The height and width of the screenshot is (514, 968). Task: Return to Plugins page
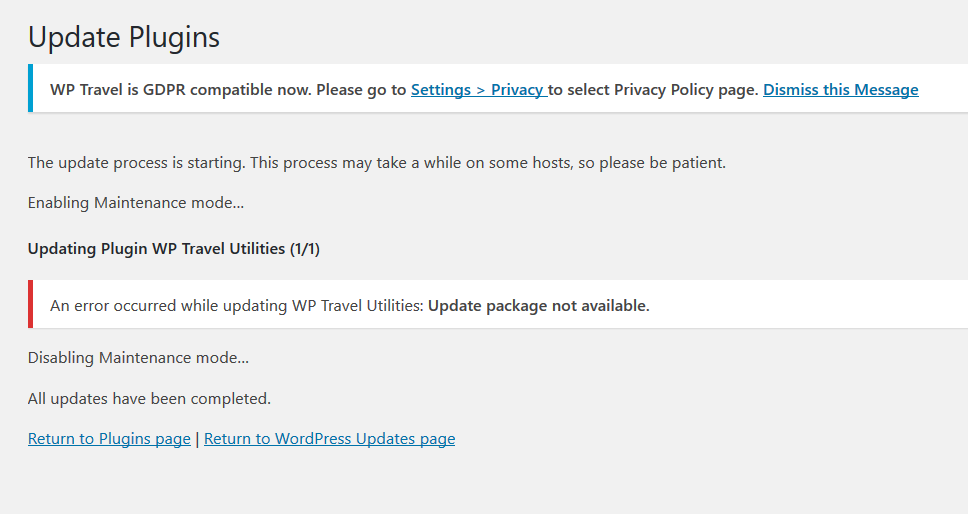[109, 439]
